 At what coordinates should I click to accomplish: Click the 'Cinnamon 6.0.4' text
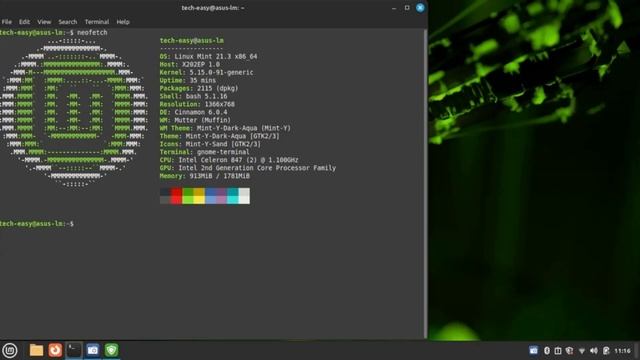(201, 112)
